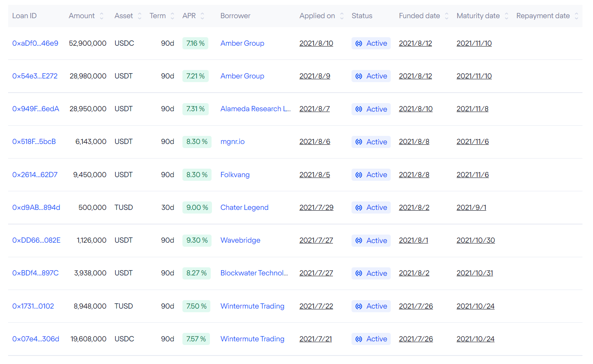Sort table by Asset column arrows
The width and height of the screenshot is (593, 364).
(140, 16)
